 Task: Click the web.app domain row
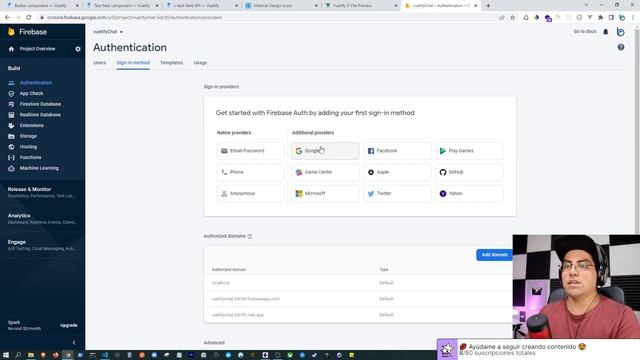(x=358, y=315)
